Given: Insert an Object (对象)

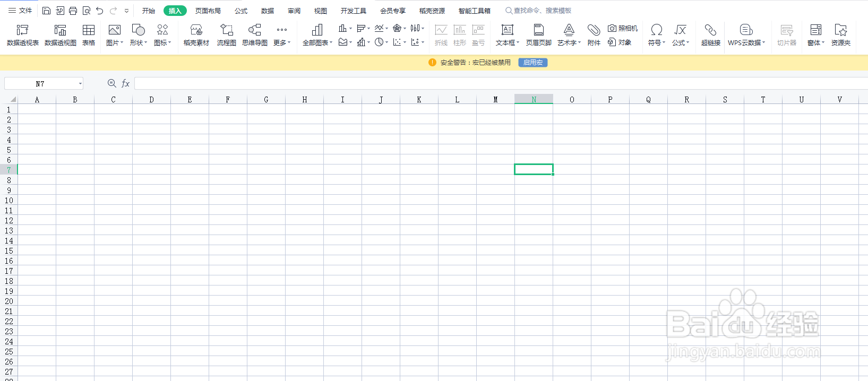Looking at the screenshot, I should coord(620,42).
